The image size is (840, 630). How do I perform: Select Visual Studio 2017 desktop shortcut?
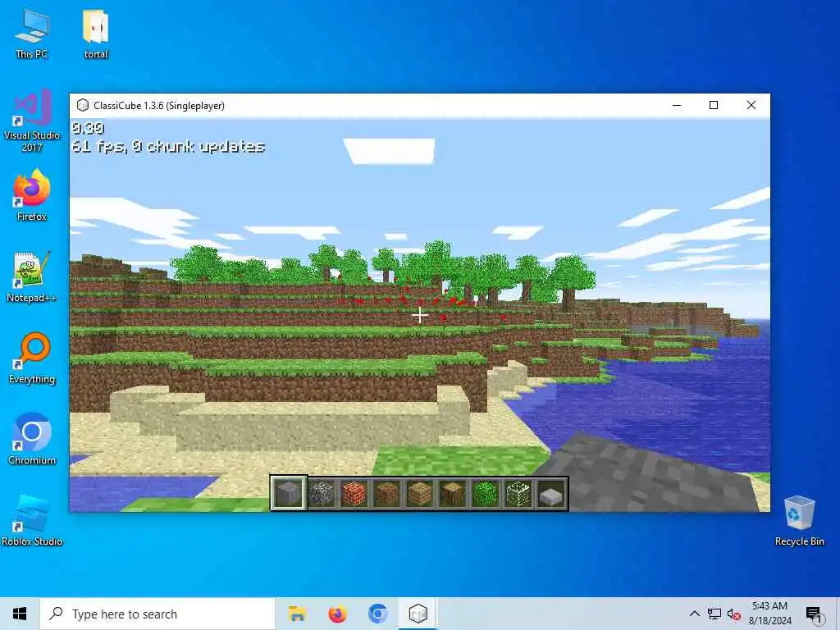pos(32,120)
